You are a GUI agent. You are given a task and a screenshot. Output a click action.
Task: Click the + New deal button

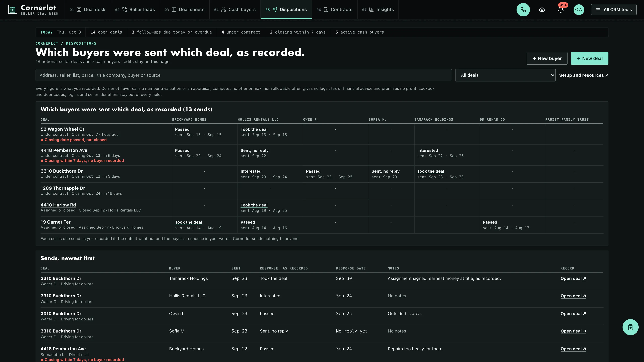click(x=589, y=58)
